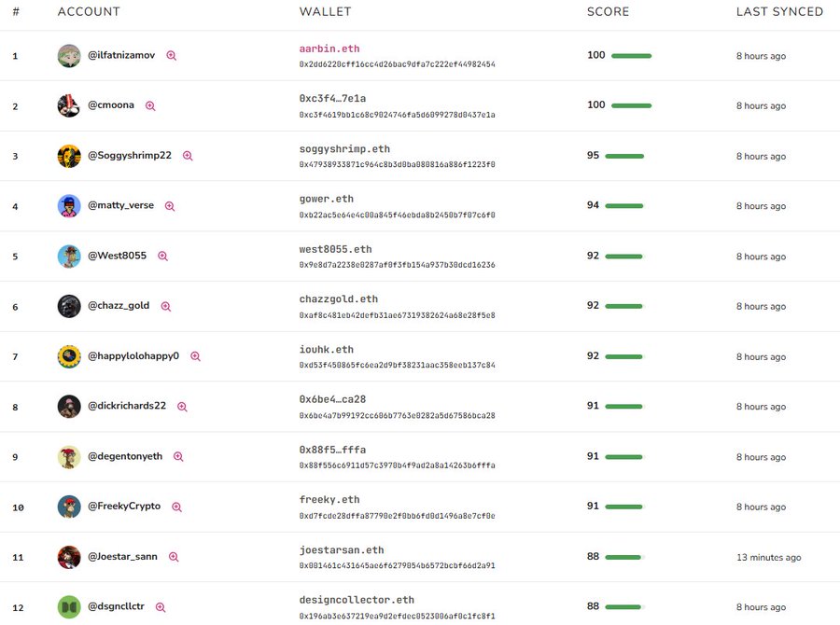Open @degentonyeth avatar picture
Viewport: 840px width, 625px height.
pos(69,457)
